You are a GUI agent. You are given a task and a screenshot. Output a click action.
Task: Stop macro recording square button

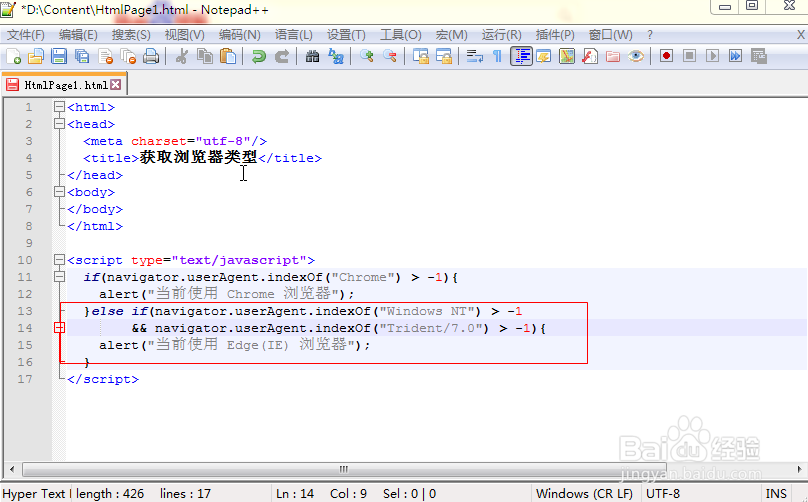[x=689, y=56]
